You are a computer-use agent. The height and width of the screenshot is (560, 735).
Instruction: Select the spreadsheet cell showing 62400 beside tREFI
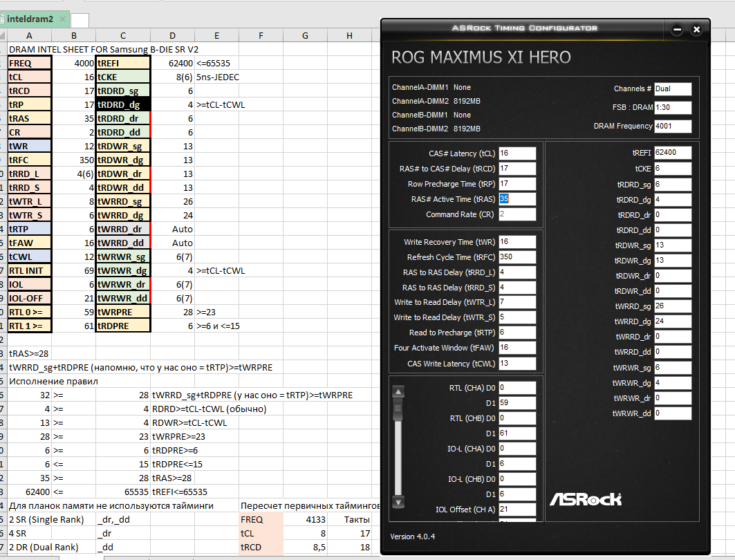coord(172,64)
